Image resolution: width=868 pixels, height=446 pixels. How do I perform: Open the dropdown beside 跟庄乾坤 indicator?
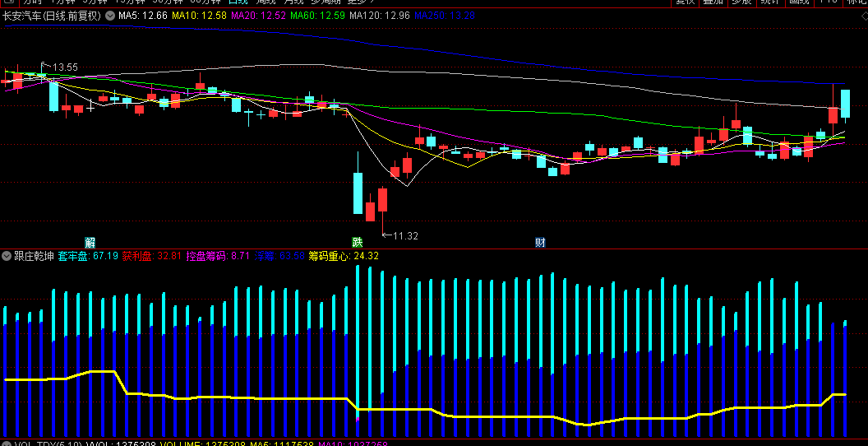[x=7, y=256]
